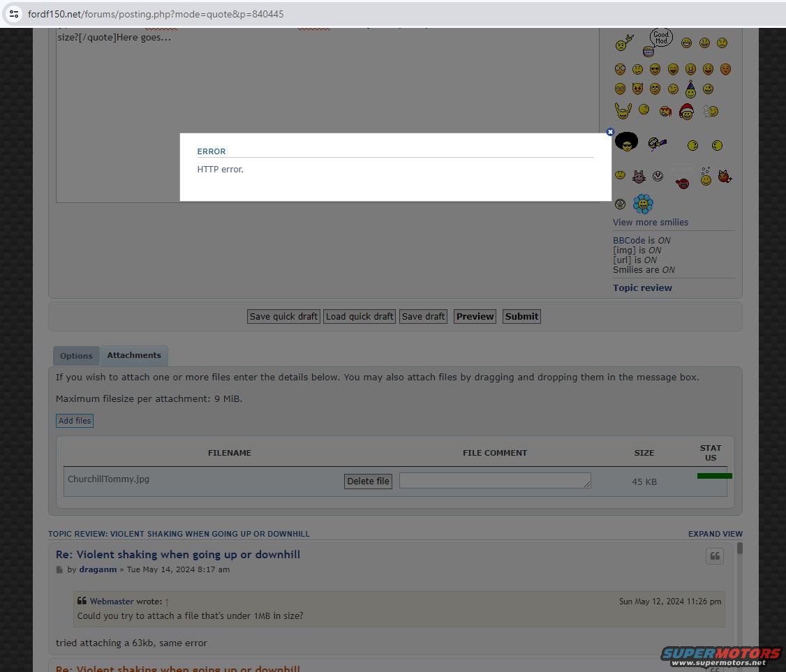Click the quote icon on draganm's post

click(715, 555)
